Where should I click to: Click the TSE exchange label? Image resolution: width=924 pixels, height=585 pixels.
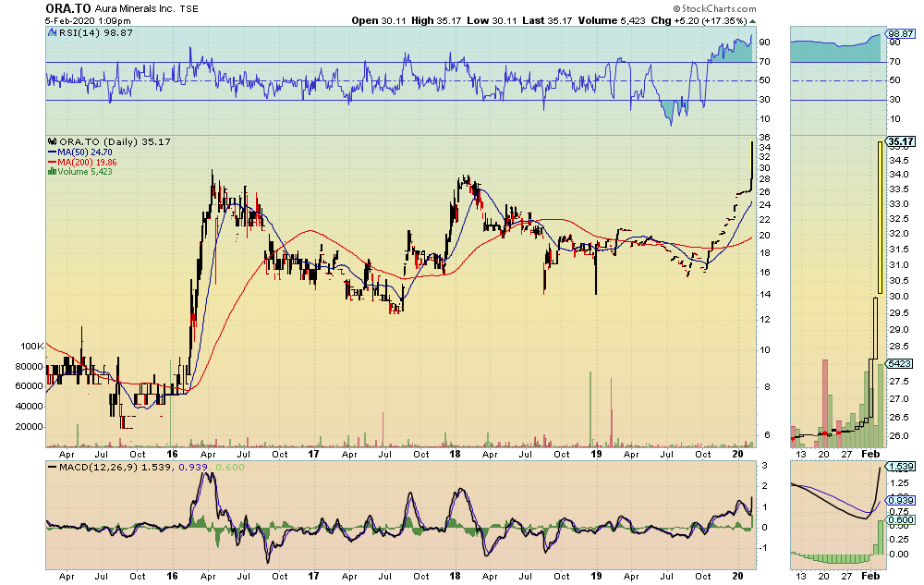[x=188, y=9]
